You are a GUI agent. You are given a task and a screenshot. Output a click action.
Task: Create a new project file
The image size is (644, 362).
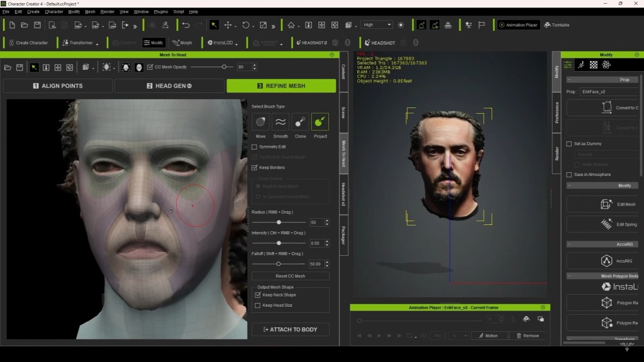[x=12, y=25]
